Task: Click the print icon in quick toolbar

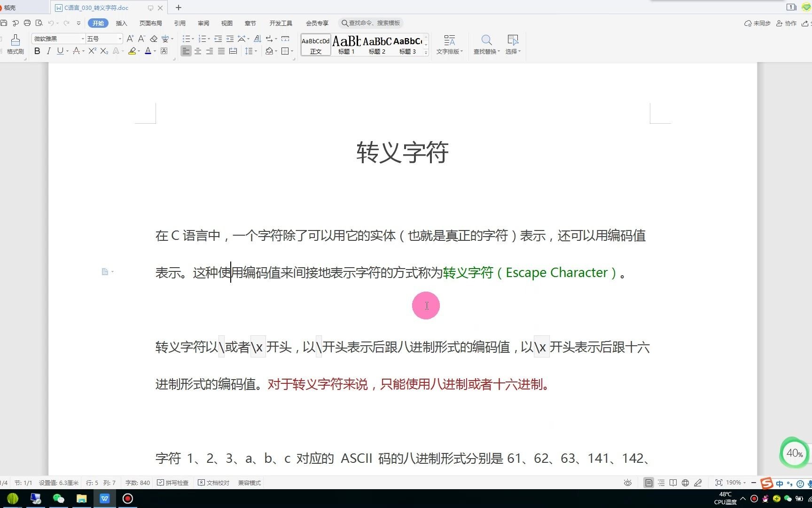Action: pyautogui.click(x=27, y=23)
